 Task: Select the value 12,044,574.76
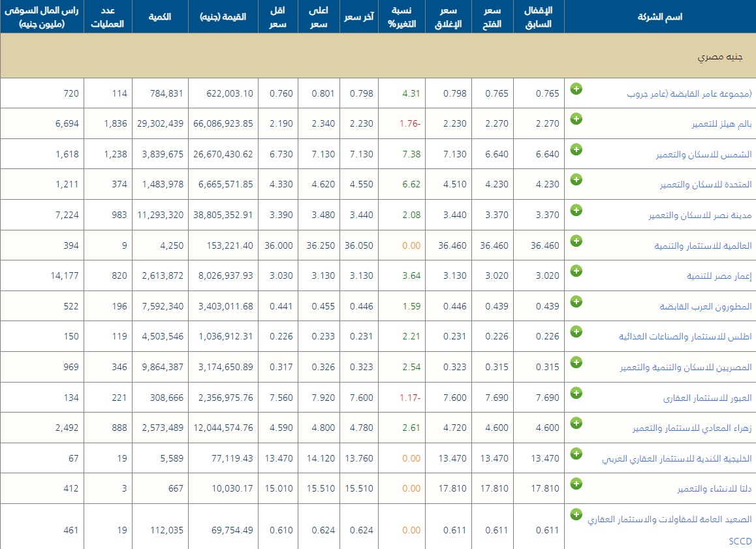click(223, 428)
